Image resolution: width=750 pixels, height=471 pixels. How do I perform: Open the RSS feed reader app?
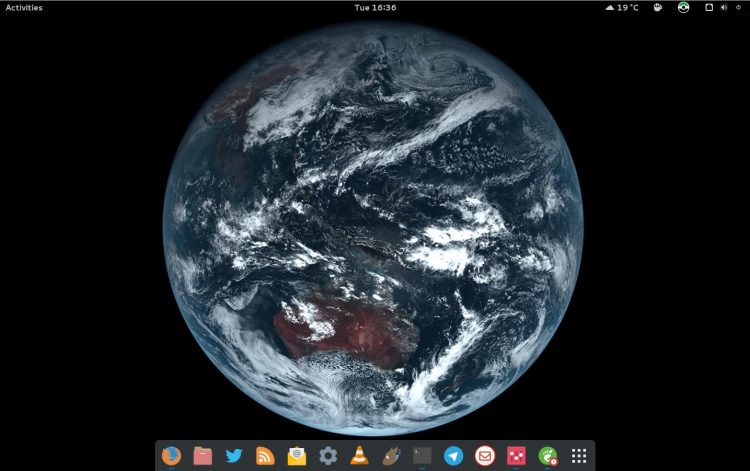pos(265,456)
